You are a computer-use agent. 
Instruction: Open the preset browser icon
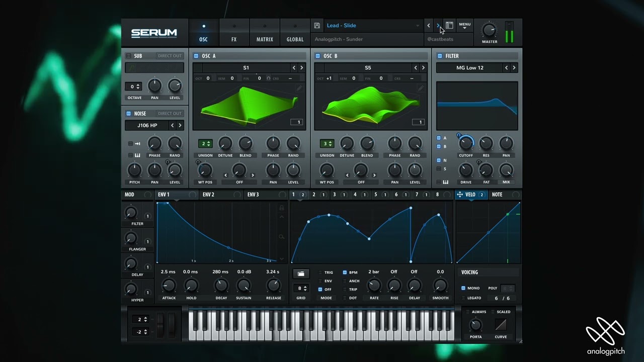click(x=449, y=25)
